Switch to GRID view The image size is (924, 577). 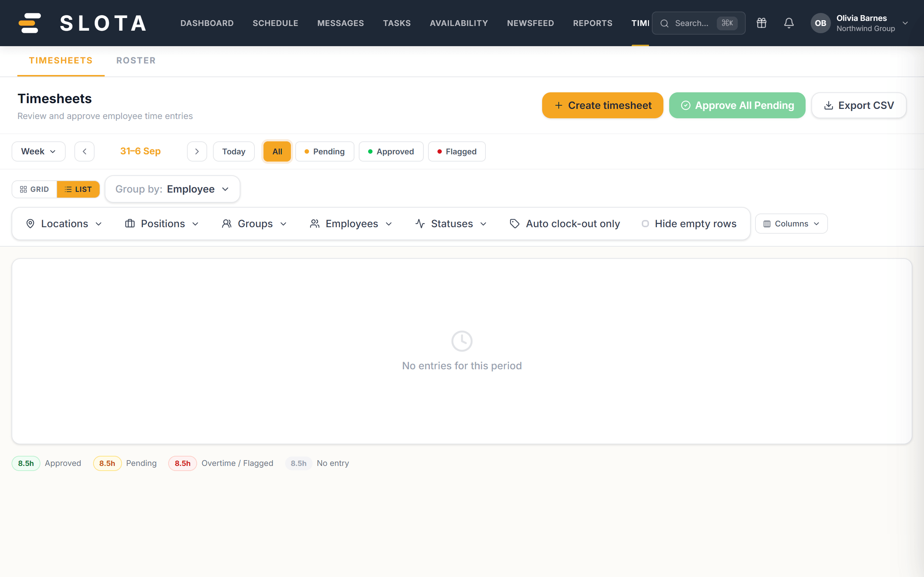click(x=34, y=189)
